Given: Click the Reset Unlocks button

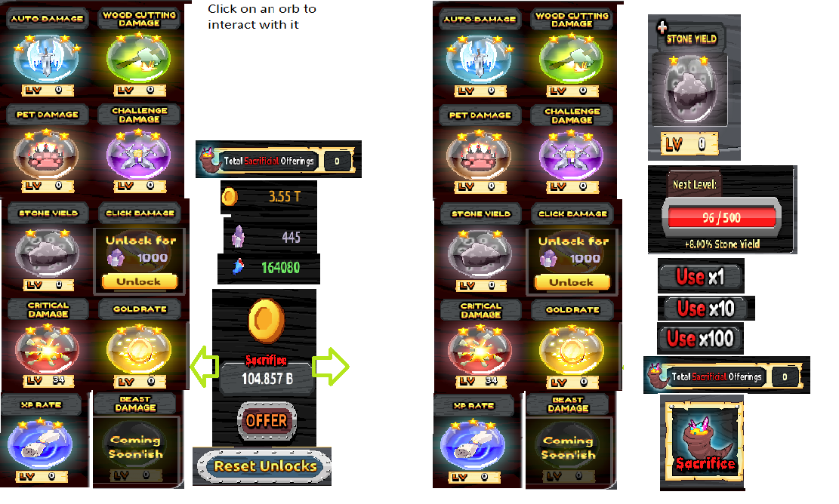Looking at the screenshot, I should 265,466.
